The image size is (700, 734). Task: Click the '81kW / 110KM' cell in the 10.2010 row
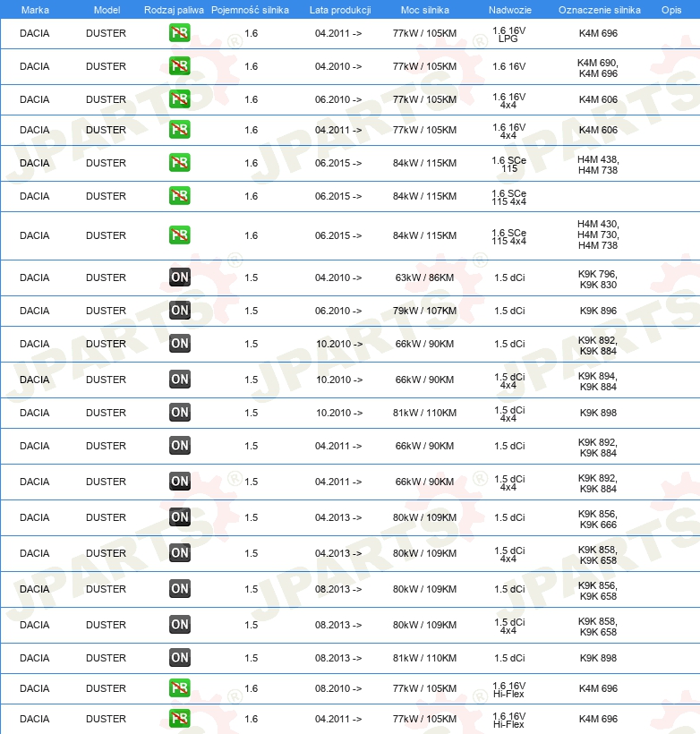tap(424, 413)
